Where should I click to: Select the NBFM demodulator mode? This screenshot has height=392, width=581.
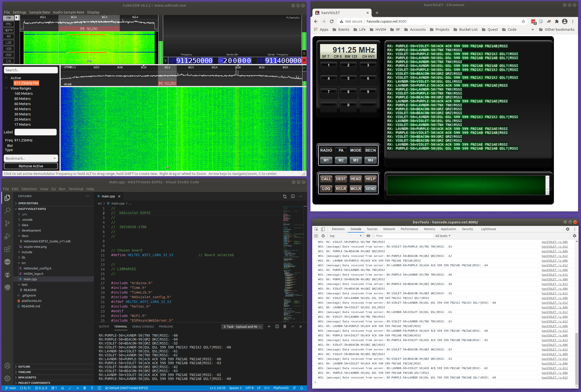coord(8,30)
